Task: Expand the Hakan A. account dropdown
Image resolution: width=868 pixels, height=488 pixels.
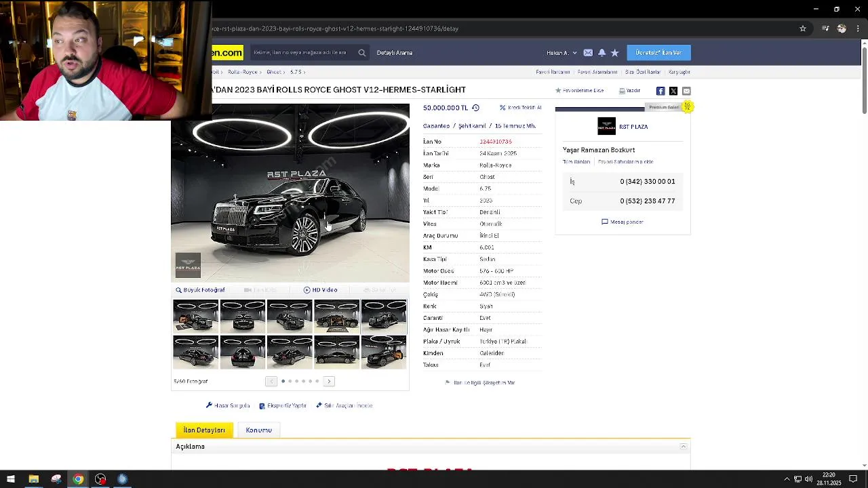Action: 561,53
